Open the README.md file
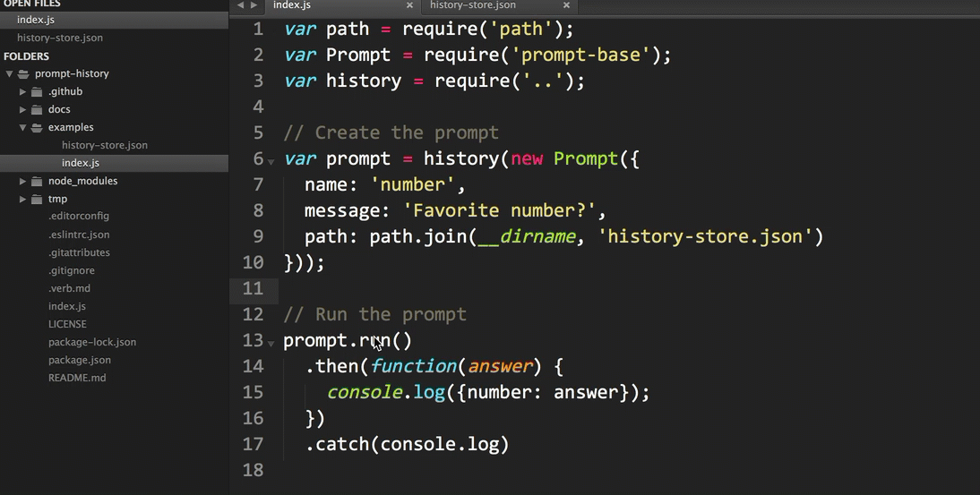Image resolution: width=980 pixels, height=495 pixels. (77, 379)
